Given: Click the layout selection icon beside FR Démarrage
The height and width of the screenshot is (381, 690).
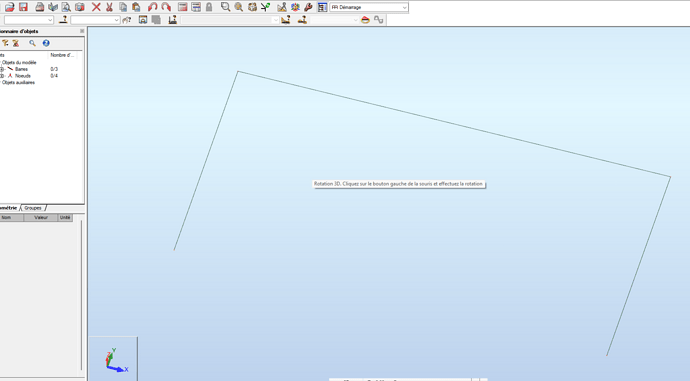Looking at the screenshot, I should coord(323,7).
